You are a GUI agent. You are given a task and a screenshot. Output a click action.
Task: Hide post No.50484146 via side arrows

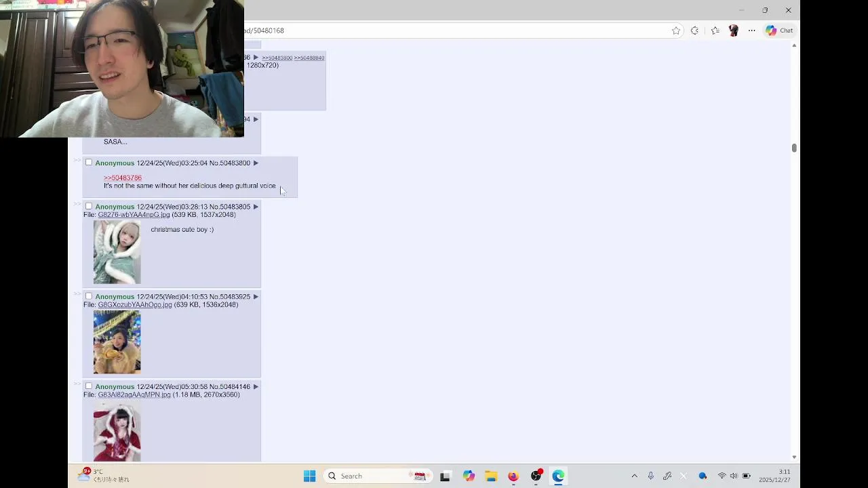tap(77, 385)
